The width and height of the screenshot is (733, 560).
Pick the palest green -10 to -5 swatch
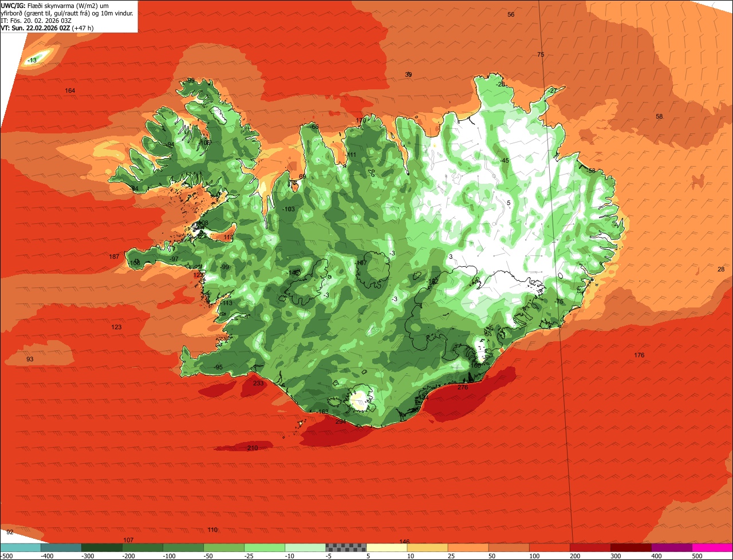pos(305,547)
